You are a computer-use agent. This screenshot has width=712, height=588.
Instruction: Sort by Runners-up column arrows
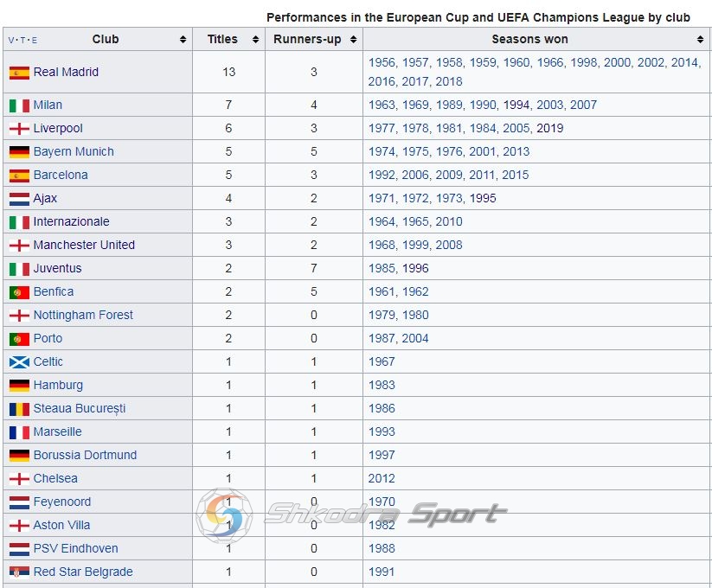[353, 40]
